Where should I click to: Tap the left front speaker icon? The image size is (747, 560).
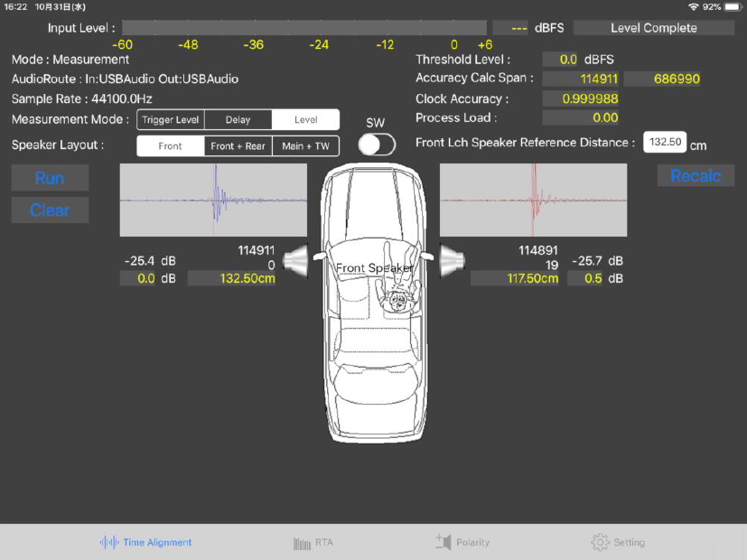coord(296,262)
